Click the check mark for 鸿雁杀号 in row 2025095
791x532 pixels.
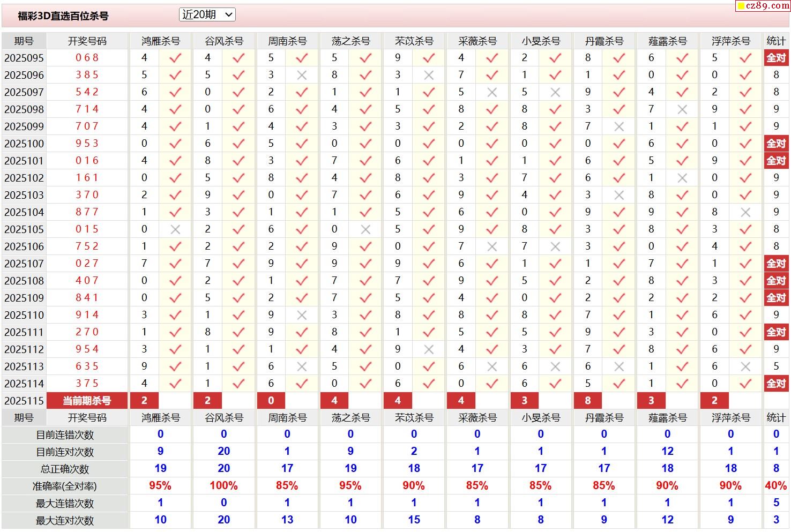175,58
